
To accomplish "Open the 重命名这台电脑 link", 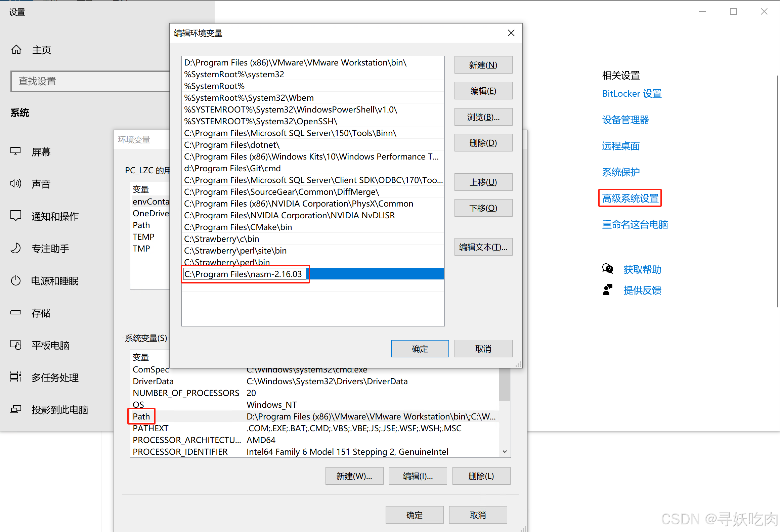I will click(x=635, y=224).
